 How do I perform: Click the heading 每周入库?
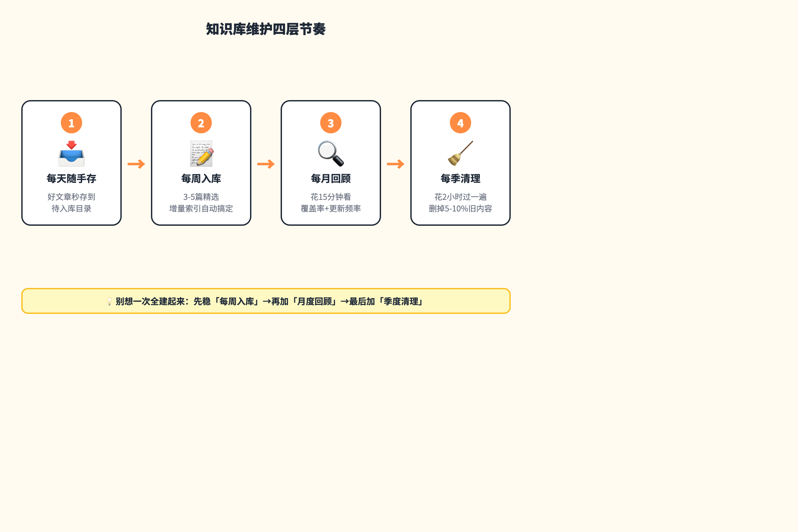(201, 179)
